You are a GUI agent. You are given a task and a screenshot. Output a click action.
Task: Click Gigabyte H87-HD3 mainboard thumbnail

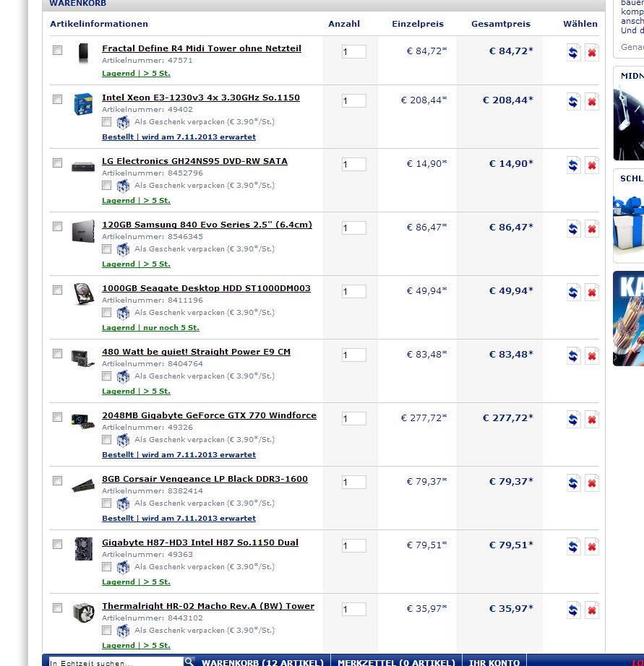point(83,549)
